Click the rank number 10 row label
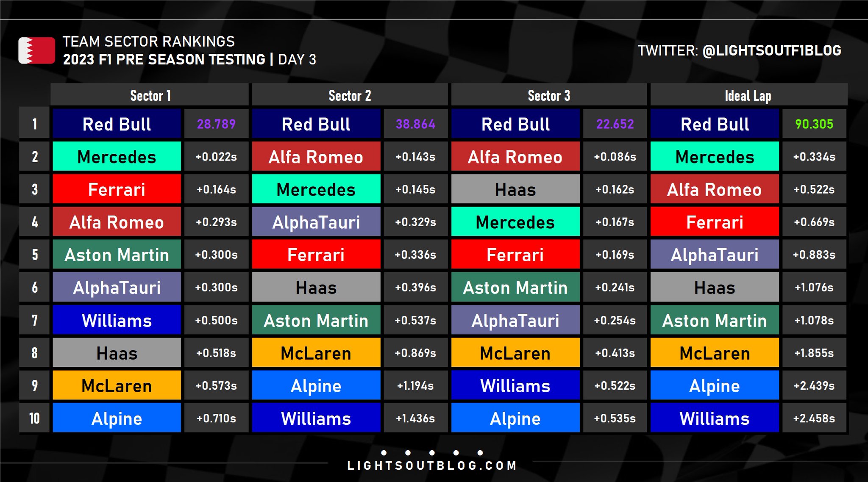This screenshot has width=868, height=482. (34, 418)
